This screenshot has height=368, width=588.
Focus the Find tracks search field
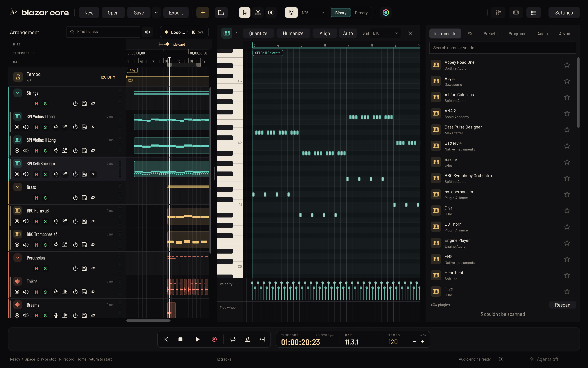coord(103,32)
